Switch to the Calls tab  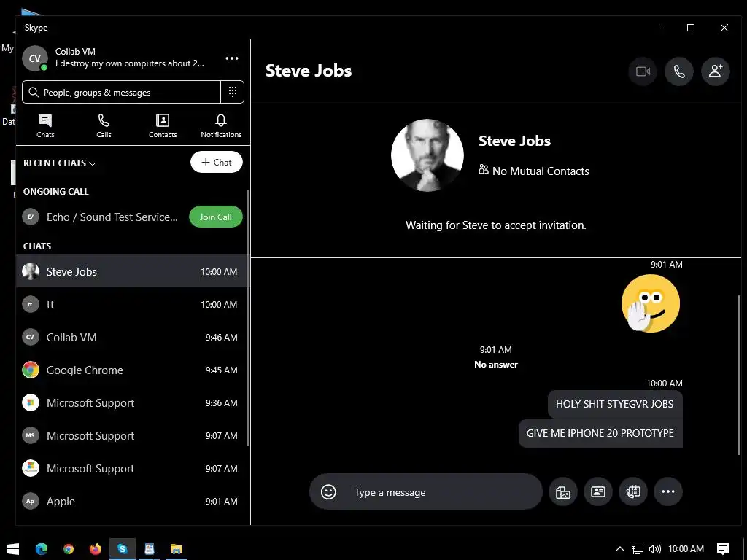coord(104,126)
